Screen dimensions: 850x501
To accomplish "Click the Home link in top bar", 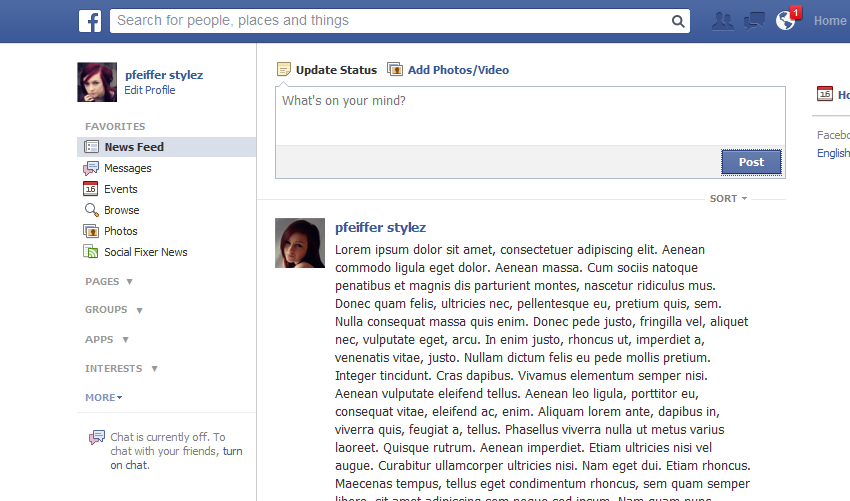I will tap(830, 21).
